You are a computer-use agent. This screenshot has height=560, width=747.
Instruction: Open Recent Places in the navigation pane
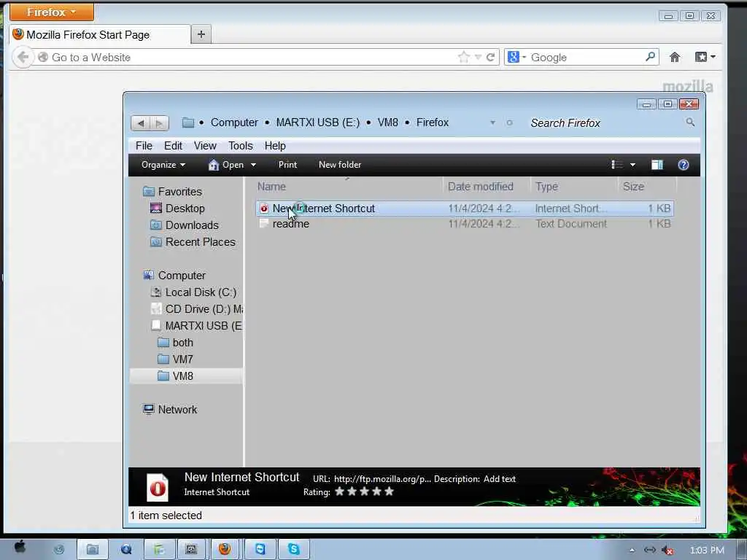tap(193, 242)
